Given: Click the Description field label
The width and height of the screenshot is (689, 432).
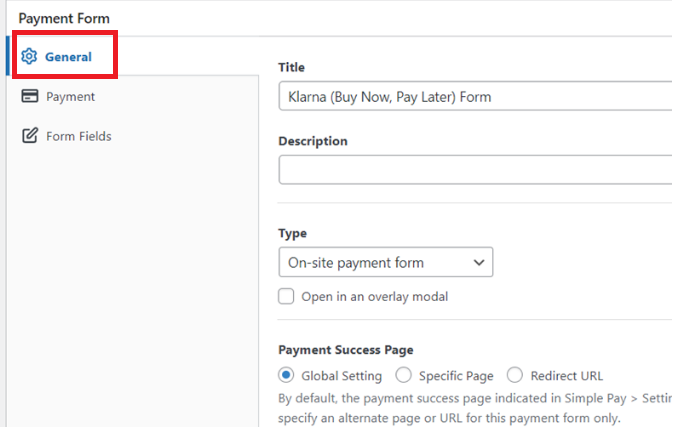Looking at the screenshot, I should pyautogui.click(x=313, y=141).
